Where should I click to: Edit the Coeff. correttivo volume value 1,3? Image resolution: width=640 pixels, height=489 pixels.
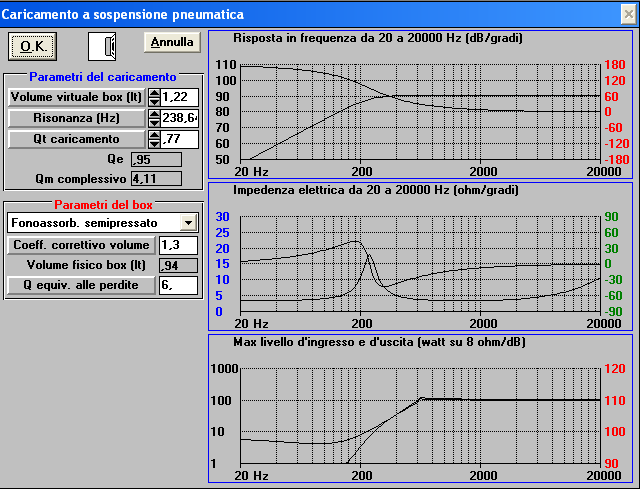click(178, 245)
